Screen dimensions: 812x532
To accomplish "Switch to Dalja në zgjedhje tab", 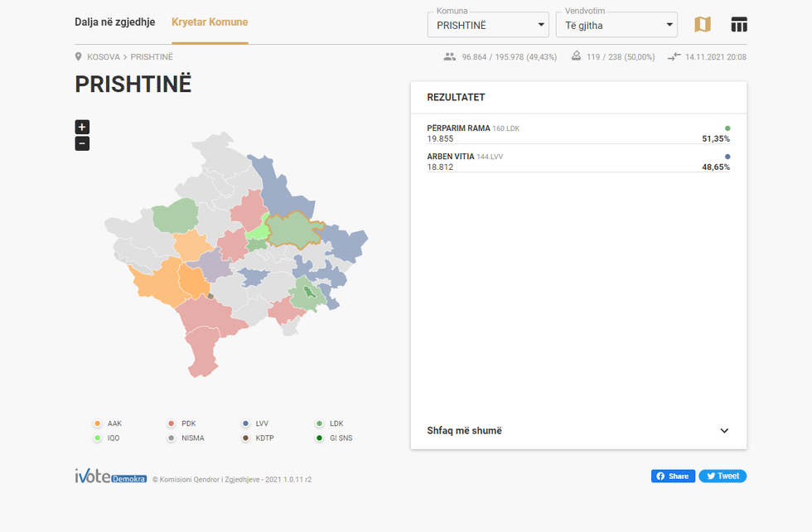I will (x=115, y=22).
